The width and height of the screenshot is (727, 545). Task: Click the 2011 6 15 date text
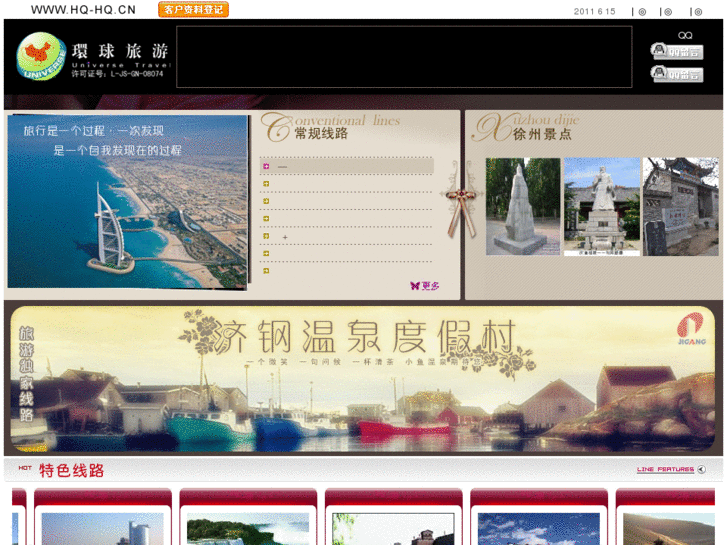click(594, 12)
